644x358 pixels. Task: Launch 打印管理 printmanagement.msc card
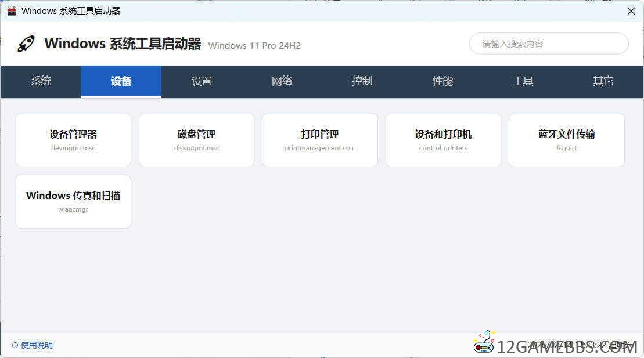(x=320, y=140)
